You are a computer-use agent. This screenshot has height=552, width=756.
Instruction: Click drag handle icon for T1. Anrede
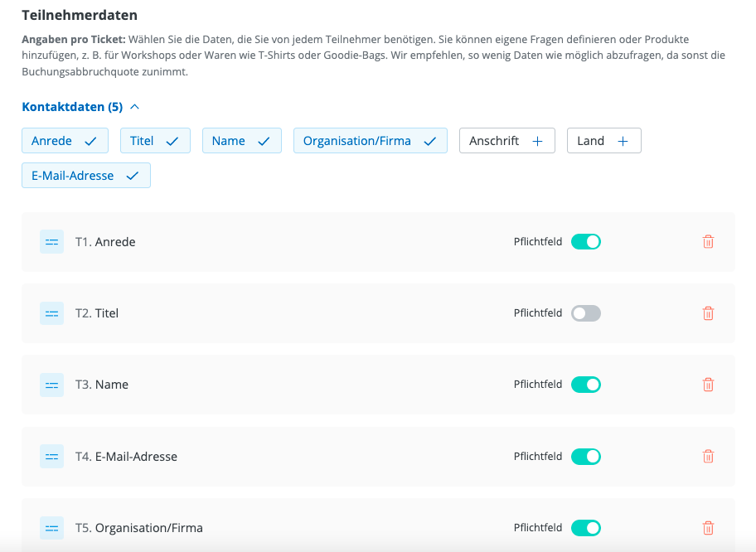51,242
